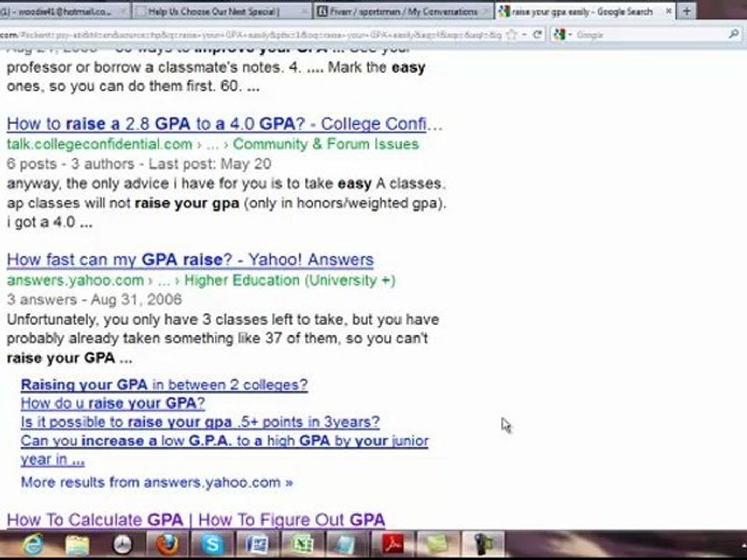Screen dimensions: 747x560
Task: Switch to the hotmail tab
Action: 63,10
